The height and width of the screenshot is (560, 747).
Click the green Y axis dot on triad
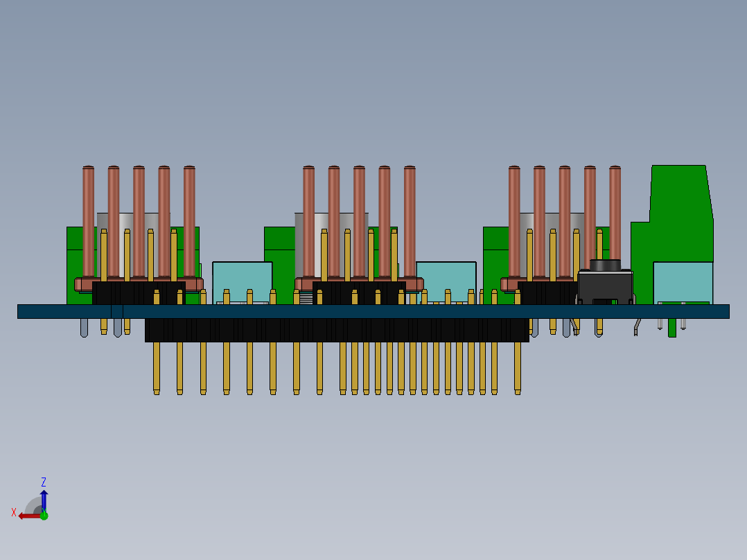pos(44,515)
